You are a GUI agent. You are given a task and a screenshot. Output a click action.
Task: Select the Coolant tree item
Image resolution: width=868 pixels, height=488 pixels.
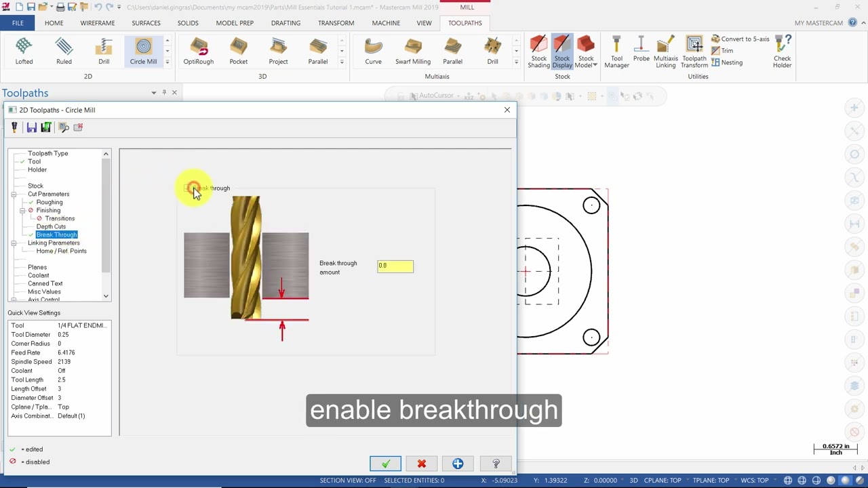[38, 275]
